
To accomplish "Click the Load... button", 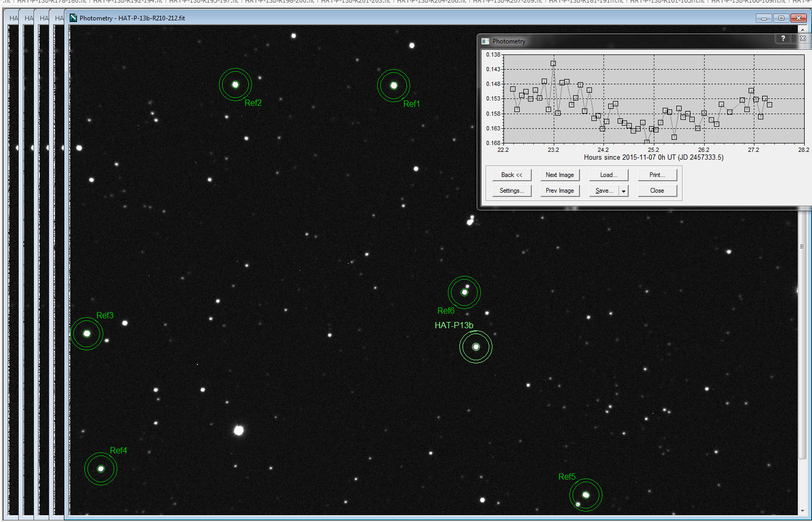I will 608,175.
